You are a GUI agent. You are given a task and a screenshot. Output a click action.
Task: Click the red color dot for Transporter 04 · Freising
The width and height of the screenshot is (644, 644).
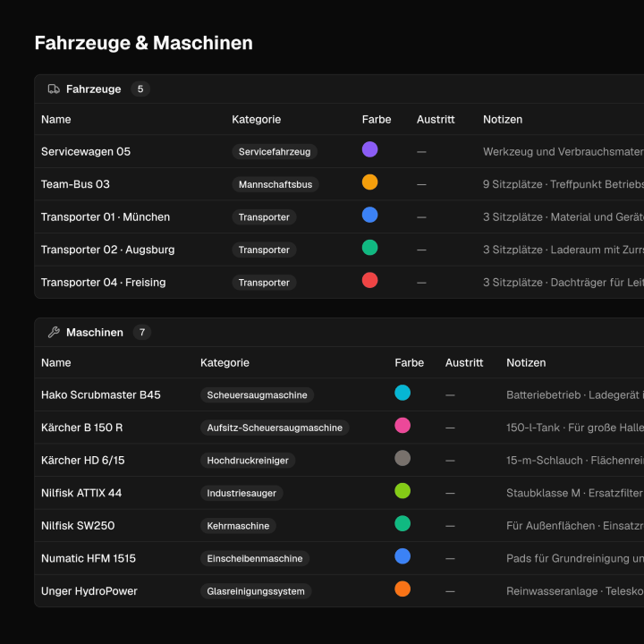369,280
